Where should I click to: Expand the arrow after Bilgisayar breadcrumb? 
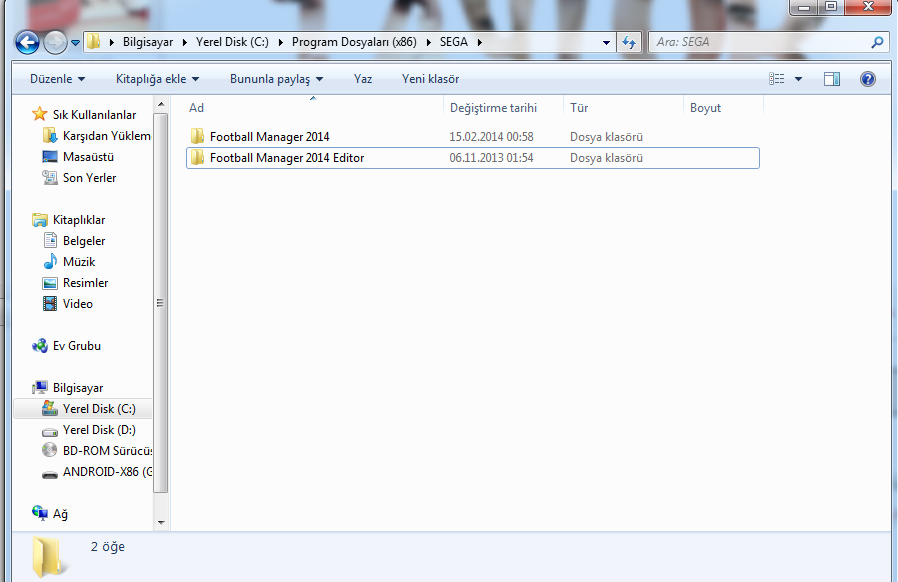(184, 42)
